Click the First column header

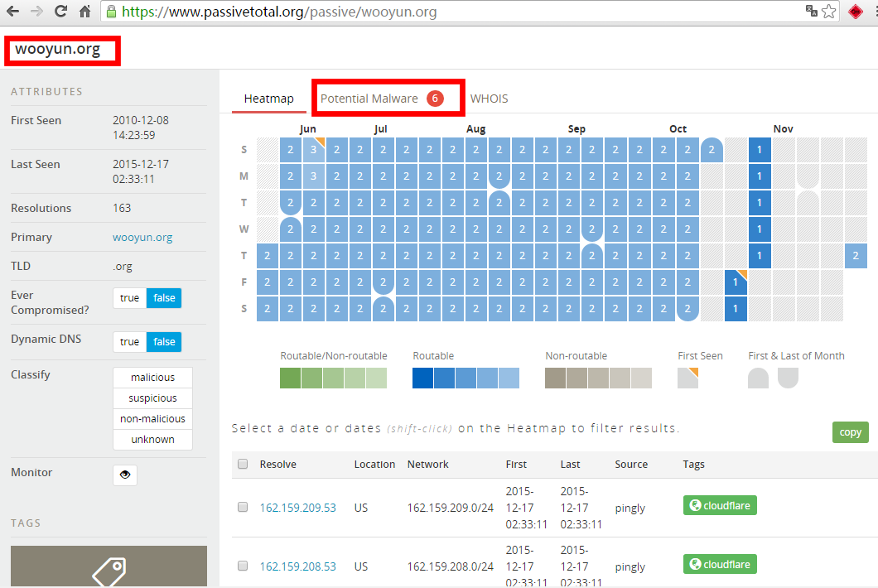click(516, 465)
